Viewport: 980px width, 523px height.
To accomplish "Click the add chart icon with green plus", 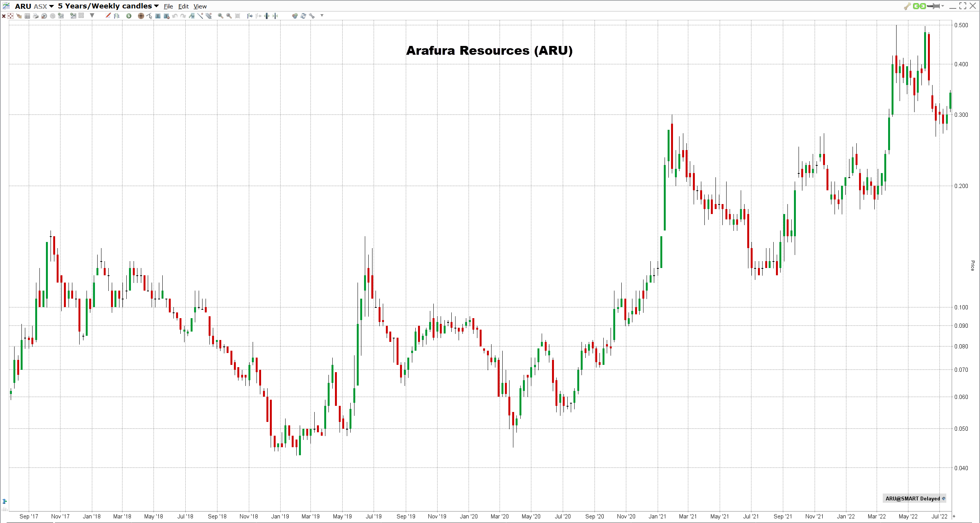I will [x=73, y=16].
